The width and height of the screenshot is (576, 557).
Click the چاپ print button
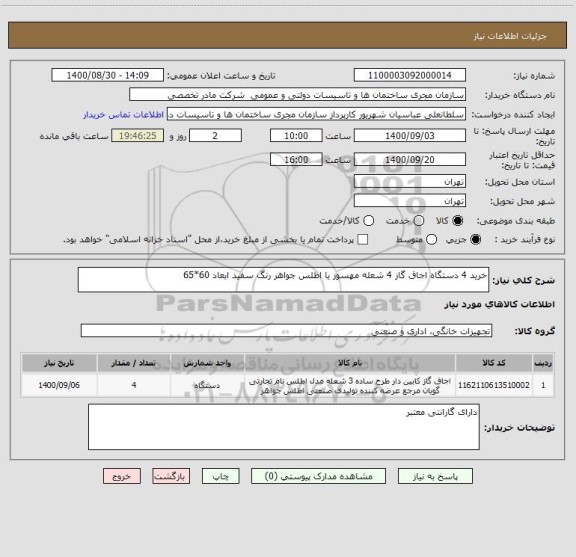[x=220, y=476]
